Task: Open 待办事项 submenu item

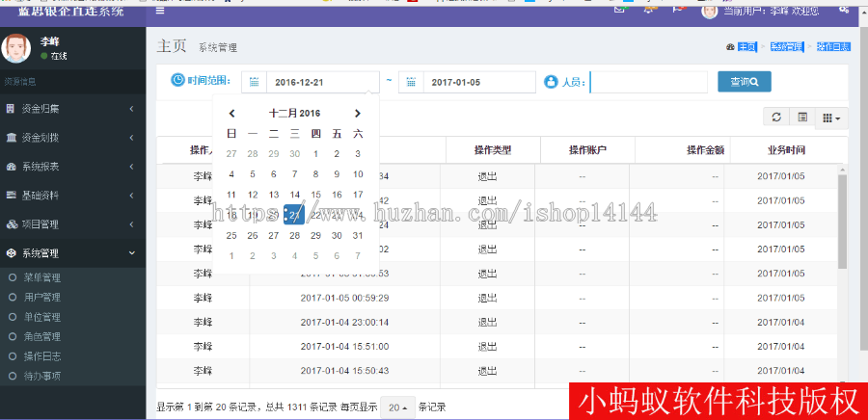Action: [42, 377]
